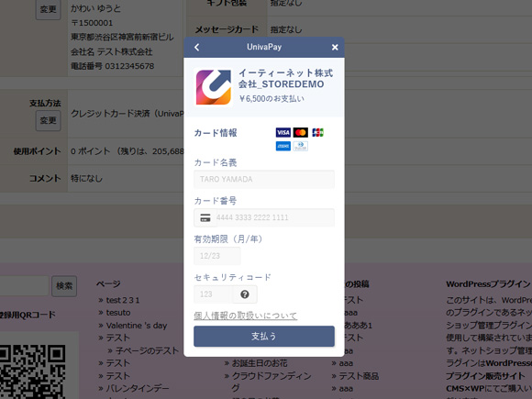Screen dimensions: 532x399
Task: Click the かわい ゆうと name text
Action: click(95, 8)
